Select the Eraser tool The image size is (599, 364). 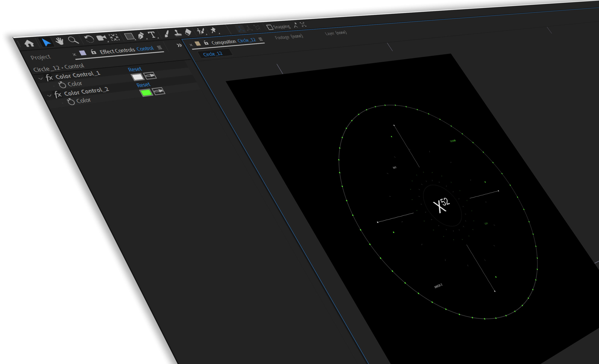click(188, 32)
